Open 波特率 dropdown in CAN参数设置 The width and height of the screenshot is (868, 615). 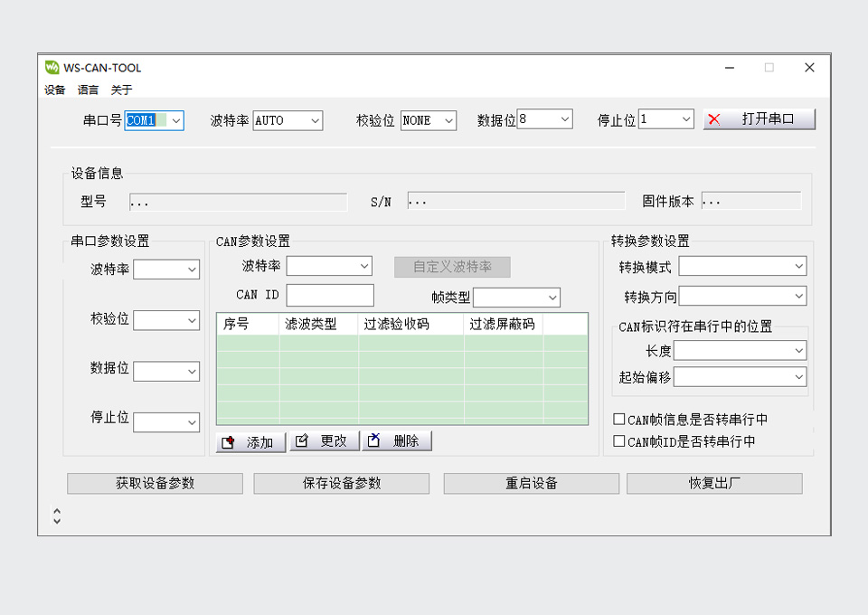point(329,266)
